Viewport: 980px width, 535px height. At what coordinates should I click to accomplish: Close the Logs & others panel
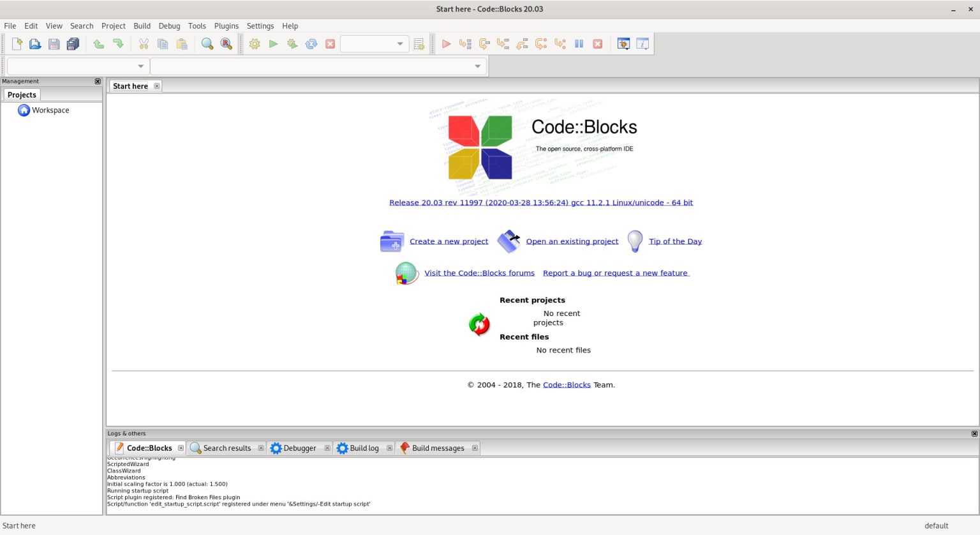click(x=974, y=433)
